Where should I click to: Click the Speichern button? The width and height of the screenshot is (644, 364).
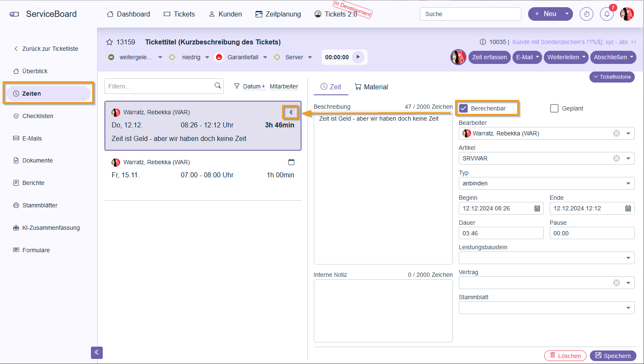click(x=613, y=356)
